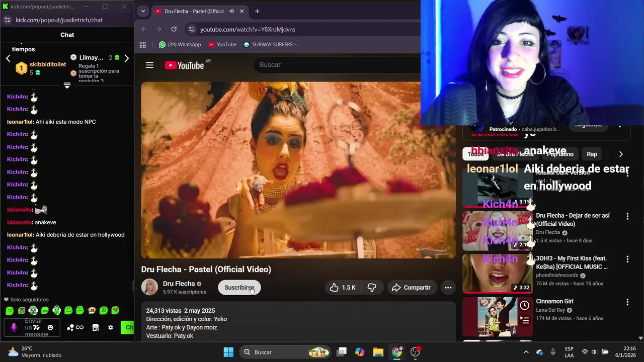The height and width of the screenshot is (362, 644).
Task: Open OBS Studio taskbar icon
Action: 415,352
